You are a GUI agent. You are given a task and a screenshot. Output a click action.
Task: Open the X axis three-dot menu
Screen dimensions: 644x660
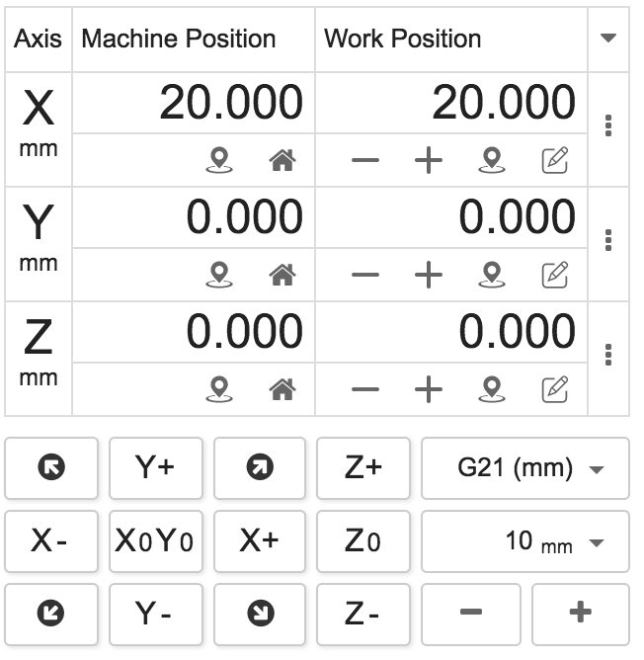point(608,126)
